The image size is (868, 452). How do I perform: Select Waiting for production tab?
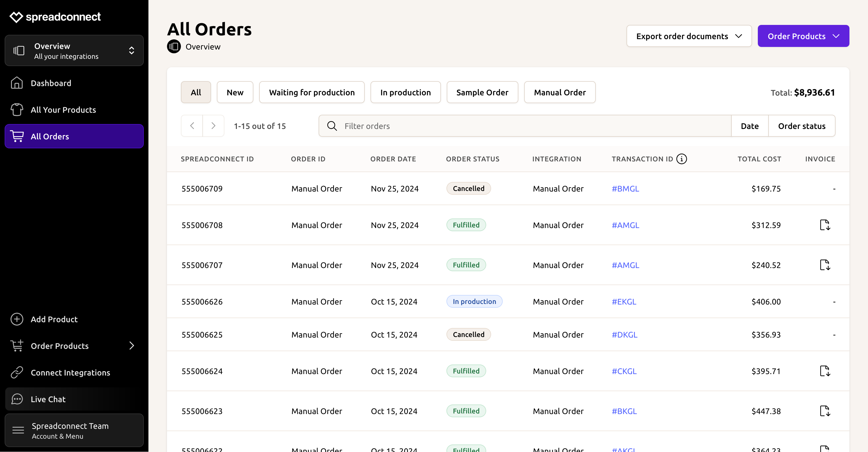click(312, 92)
